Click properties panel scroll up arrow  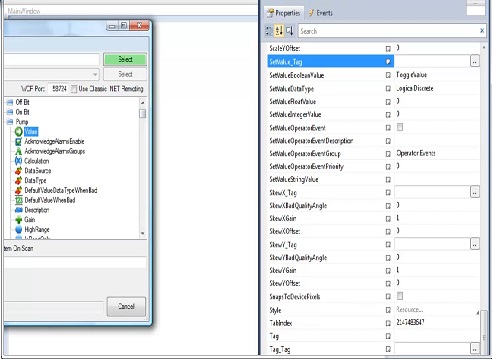point(484,48)
